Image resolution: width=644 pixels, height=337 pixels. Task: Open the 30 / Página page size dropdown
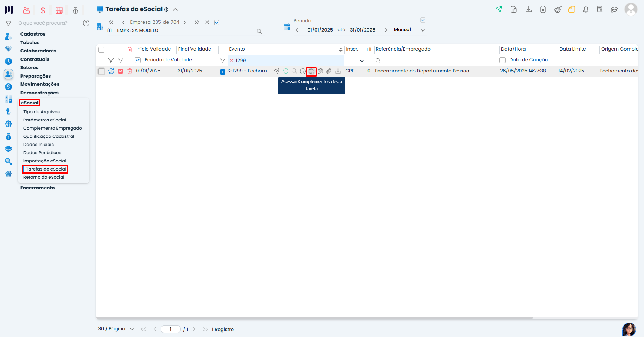pos(131,329)
